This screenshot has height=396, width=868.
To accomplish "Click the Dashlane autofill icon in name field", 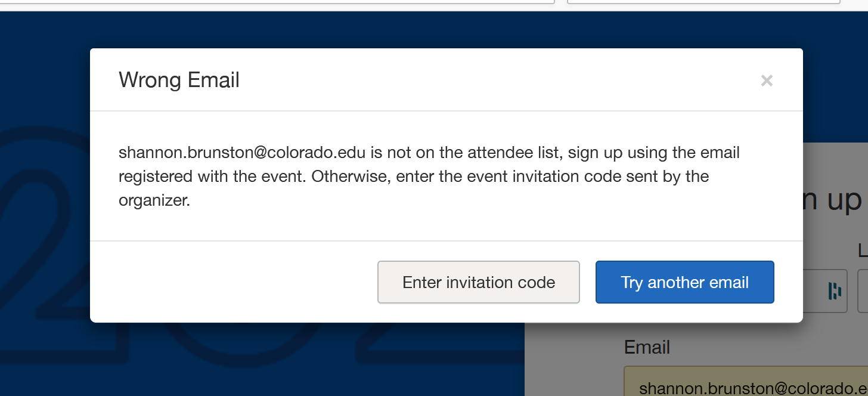I will (x=835, y=291).
